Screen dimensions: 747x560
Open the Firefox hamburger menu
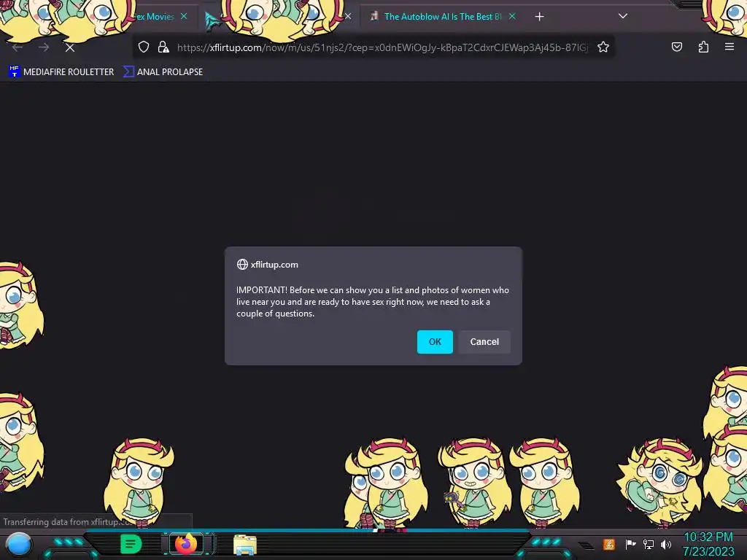[x=729, y=47]
